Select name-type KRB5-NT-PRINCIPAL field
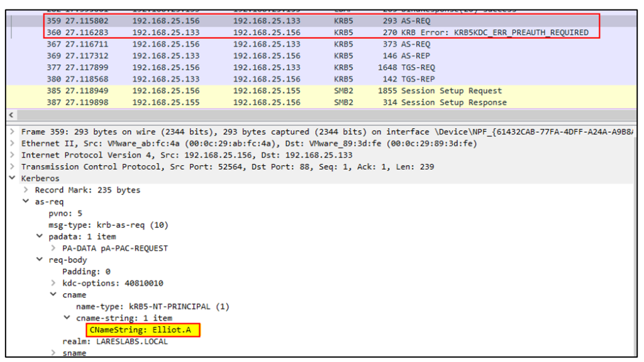The height and width of the screenshot is (362, 644). (x=152, y=307)
